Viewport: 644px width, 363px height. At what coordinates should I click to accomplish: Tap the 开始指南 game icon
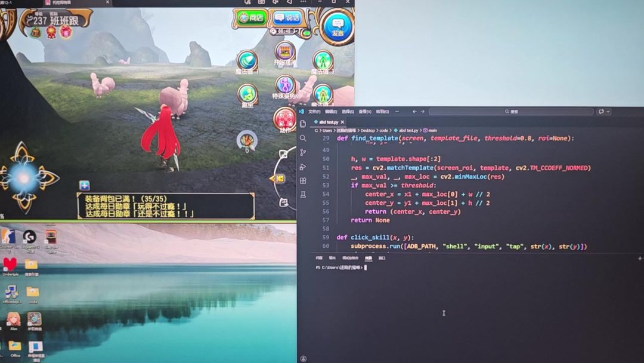(285, 53)
